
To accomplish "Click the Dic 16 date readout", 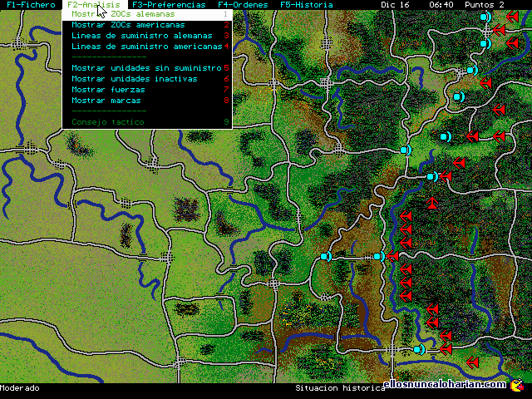I will tap(395, 5).
